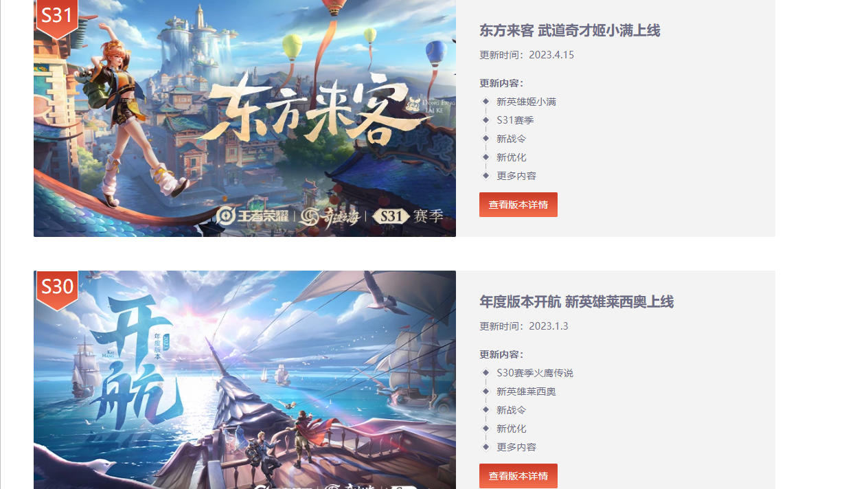868x489 pixels.
Task: Open the 东方来客 S31 banner image
Action: [244, 118]
